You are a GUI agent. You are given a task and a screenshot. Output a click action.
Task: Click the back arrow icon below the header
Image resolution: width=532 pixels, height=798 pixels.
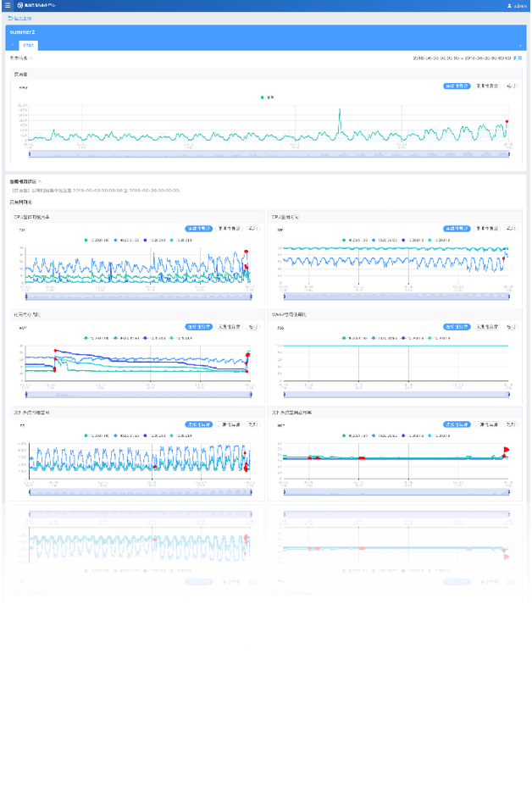[10, 17]
